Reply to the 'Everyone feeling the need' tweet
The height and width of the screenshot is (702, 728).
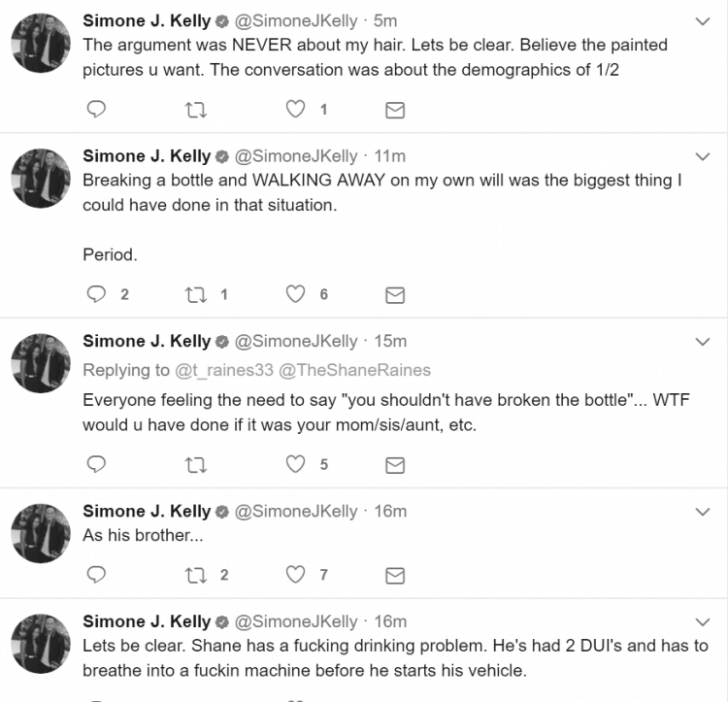(x=96, y=464)
